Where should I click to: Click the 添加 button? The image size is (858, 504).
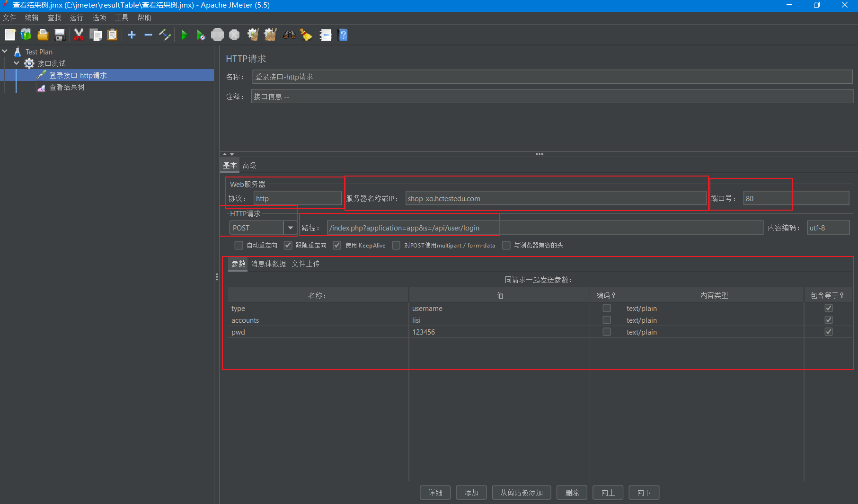471,493
